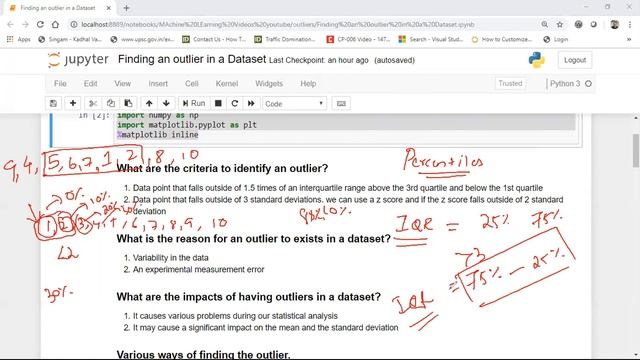
Task: Move selected cell up arrow
Action: pos(149,104)
